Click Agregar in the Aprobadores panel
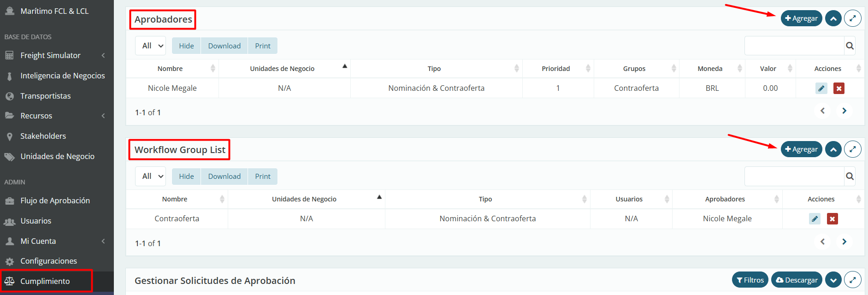 [801, 18]
